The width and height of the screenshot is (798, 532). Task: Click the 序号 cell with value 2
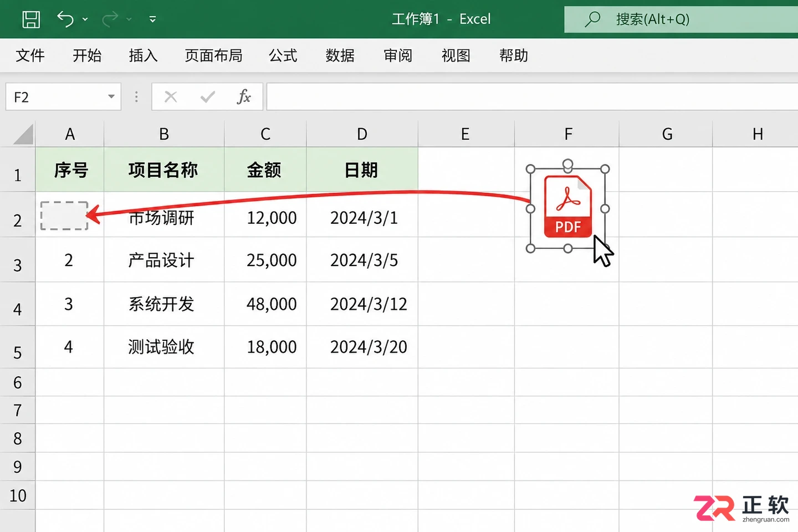click(70, 260)
